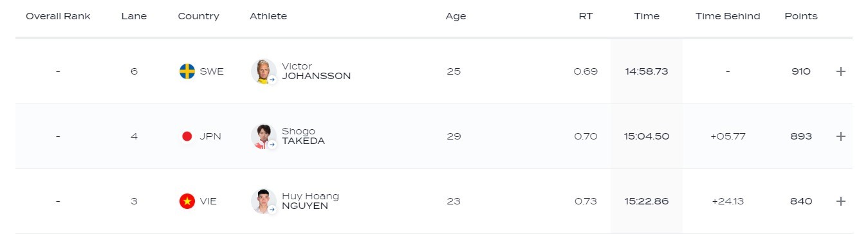Sort by the Time column header
The width and height of the screenshot is (868, 234).
tap(647, 16)
